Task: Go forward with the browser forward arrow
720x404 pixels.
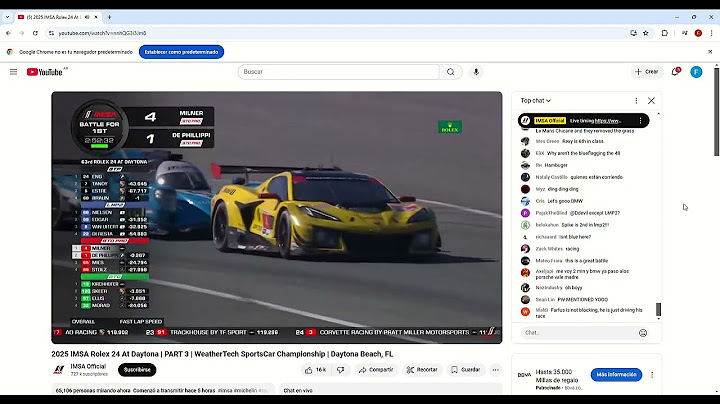Action: pos(22,33)
